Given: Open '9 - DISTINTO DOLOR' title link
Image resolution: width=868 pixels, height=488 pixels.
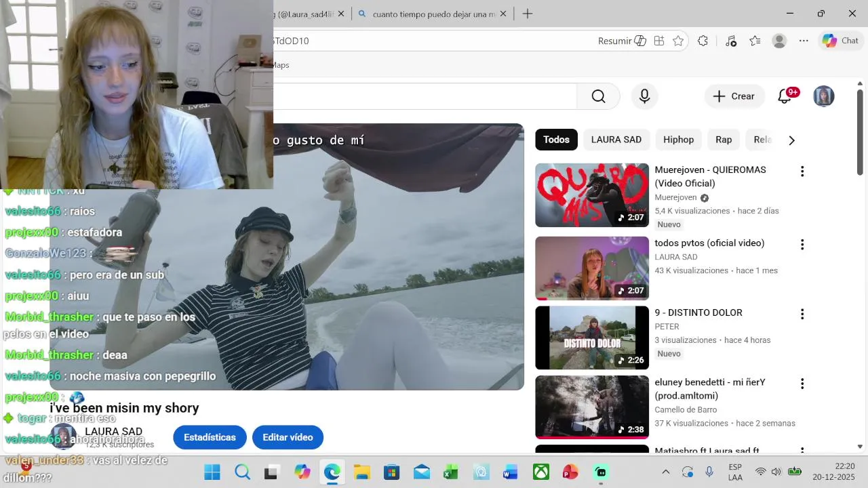Looking at the screenshot, I should 698,312.
